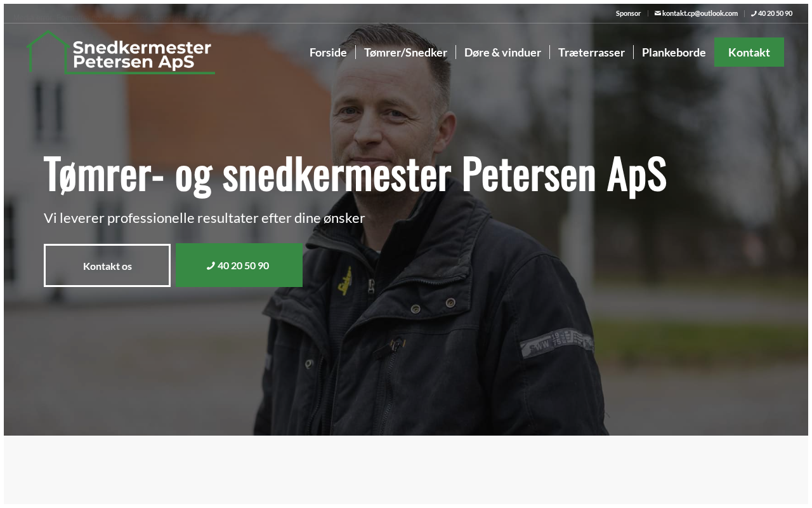Click the green 40 20 50 90 call button
Image resolution: width=812 pixels, height=508 pixels.
pyautogui.click(x=239, y=265)
